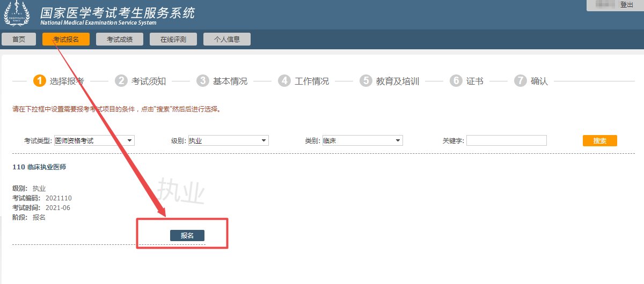Select step 4 circle 工作情况
The height and width of the screenshot is (284, 644).
(284, 81)
